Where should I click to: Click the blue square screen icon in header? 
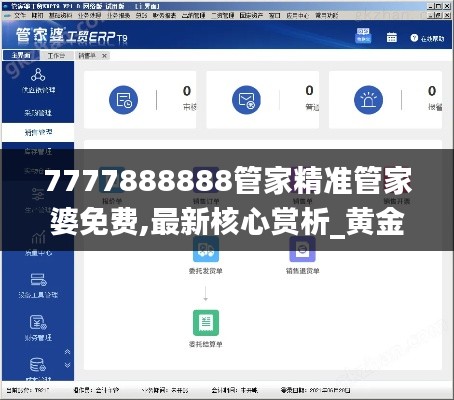click(363, 36)
